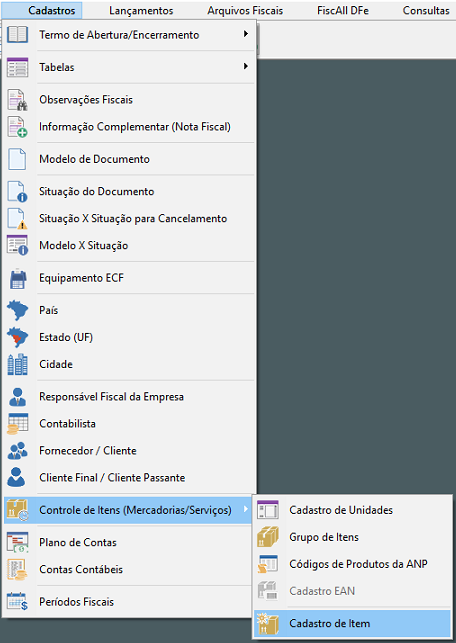The image size is (456, 643).
Task: Click the Períodos Fiscais calendar icon
Action: (x=17, y=602)
